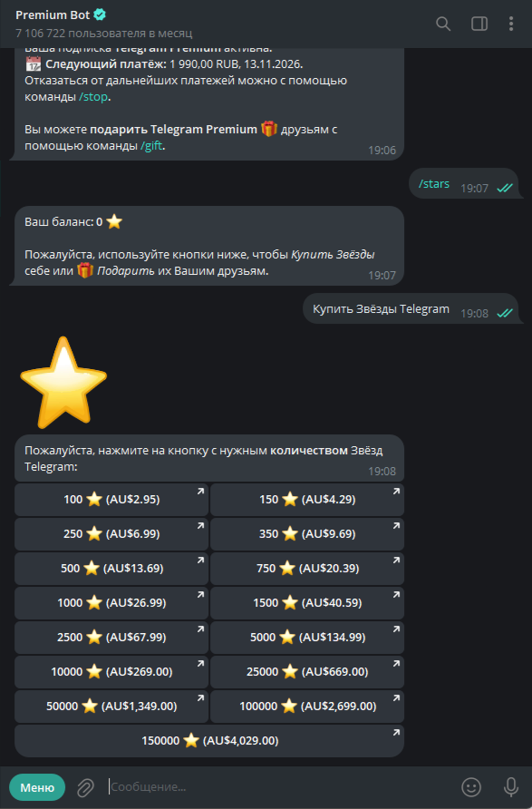Click the sent /stars command
The image size is (532, 809).
click(433, 184)
